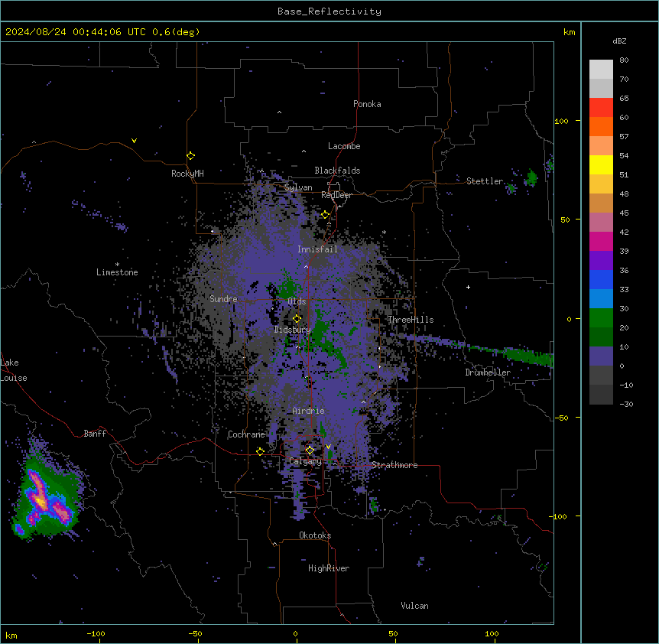Screen dimensions: 659x644
Task: Select the Sundre city label
Action: click(223, 299)
